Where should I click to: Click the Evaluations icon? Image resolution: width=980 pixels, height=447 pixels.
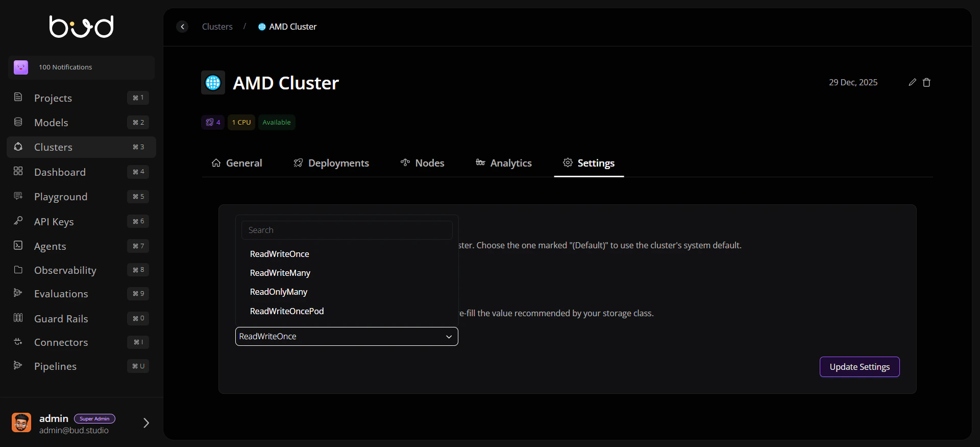18,293
